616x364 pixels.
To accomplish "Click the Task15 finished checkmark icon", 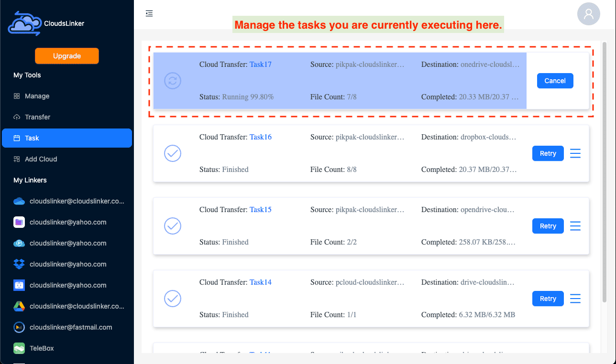I will [173, 226].
